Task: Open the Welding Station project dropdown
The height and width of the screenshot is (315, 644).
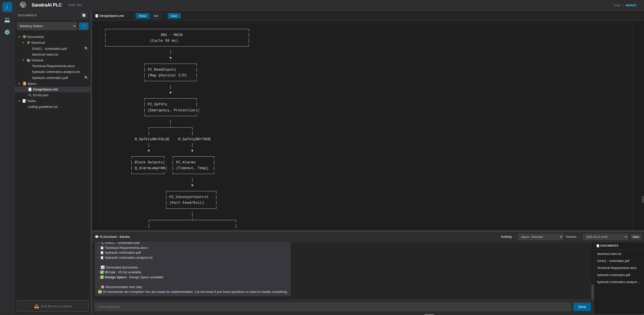Action: [x=47, y=26]
